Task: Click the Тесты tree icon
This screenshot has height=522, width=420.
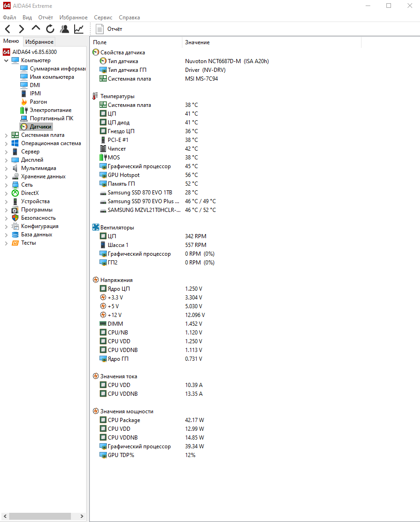Action: tap(15, 243)
